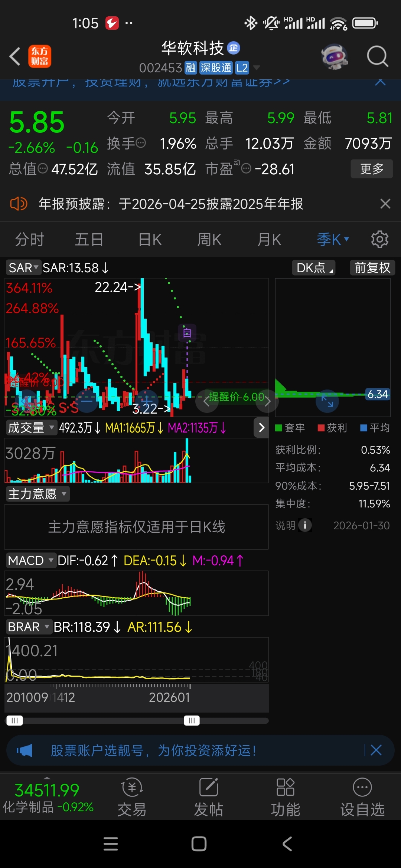Tap the chart zoom-in plus button
This screenshot has width=401, height=868.
(147, 401)
